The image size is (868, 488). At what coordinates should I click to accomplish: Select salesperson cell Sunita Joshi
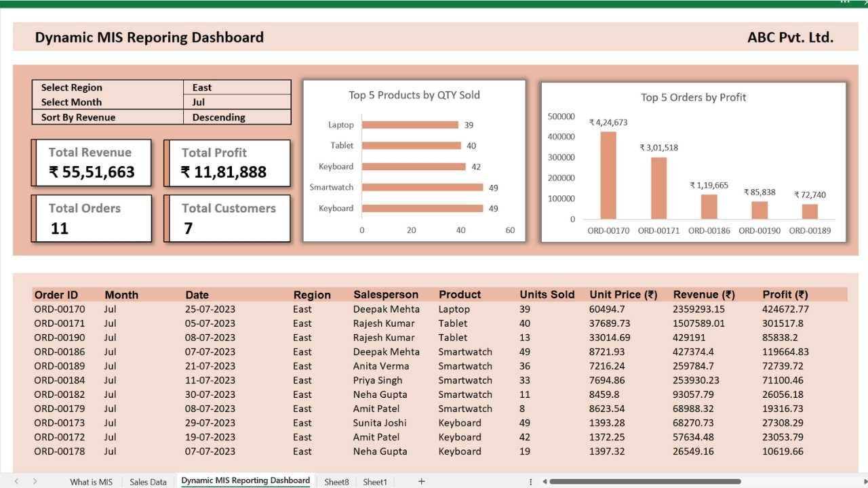point(380,423)
